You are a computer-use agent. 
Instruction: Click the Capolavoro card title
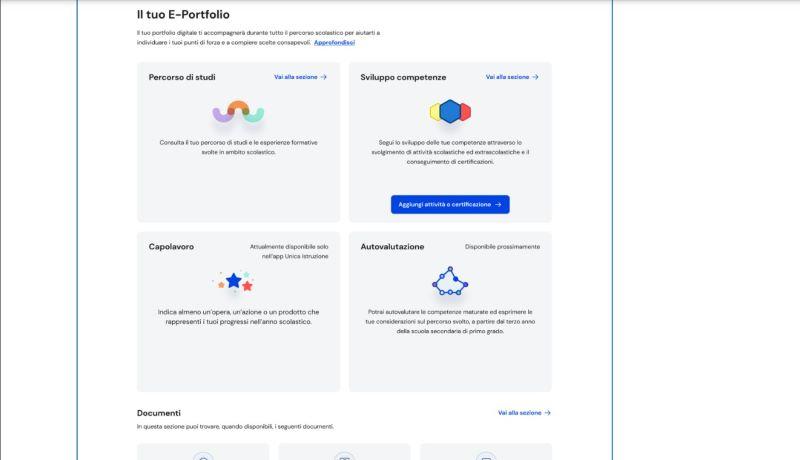pos(171,246)
